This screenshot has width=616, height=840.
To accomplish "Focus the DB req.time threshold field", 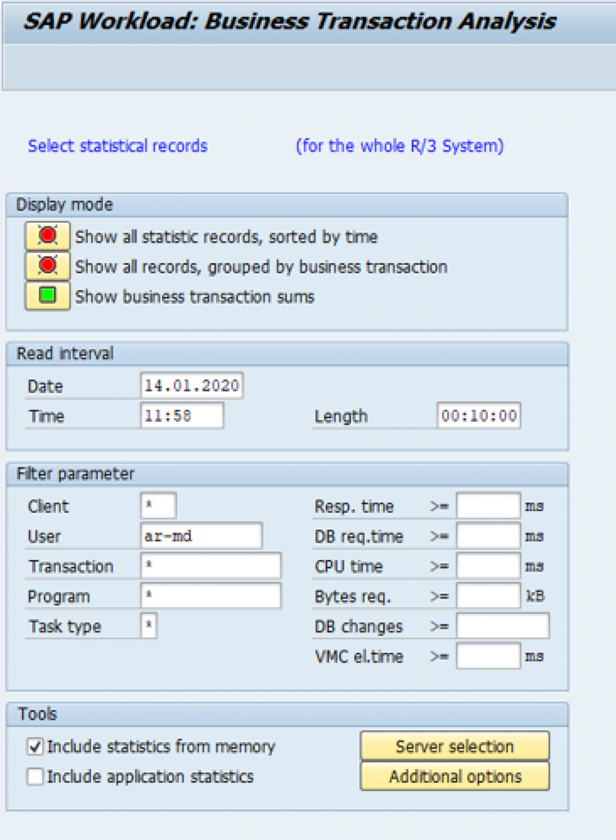I will pyautogui.click(x=488, y=536).
